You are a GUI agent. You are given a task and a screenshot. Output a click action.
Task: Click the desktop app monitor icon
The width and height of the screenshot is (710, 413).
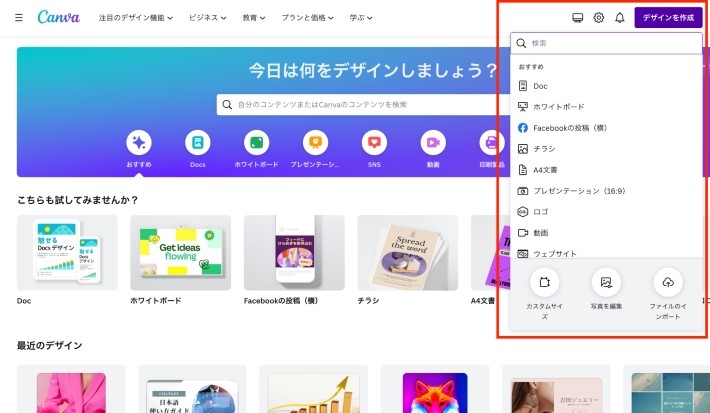pyautogui.click(x=578, y=18)
